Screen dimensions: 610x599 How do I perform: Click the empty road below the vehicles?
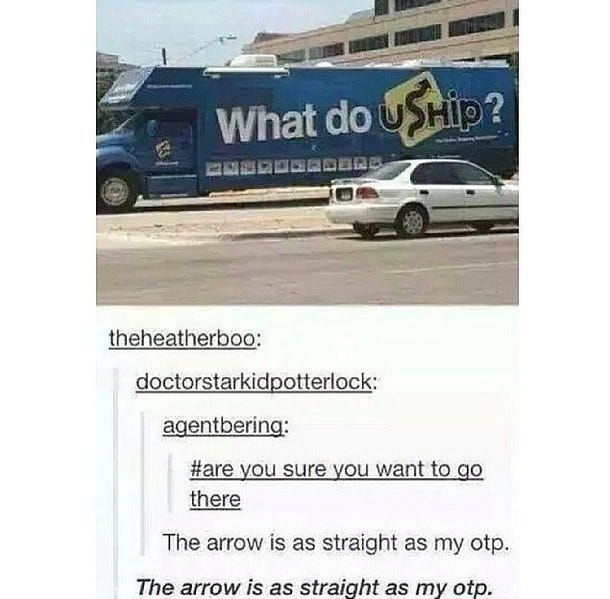307,270
